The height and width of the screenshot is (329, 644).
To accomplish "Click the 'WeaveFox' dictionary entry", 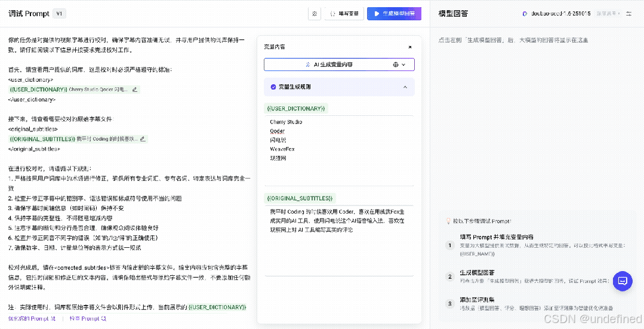I will tap(282, 149).
